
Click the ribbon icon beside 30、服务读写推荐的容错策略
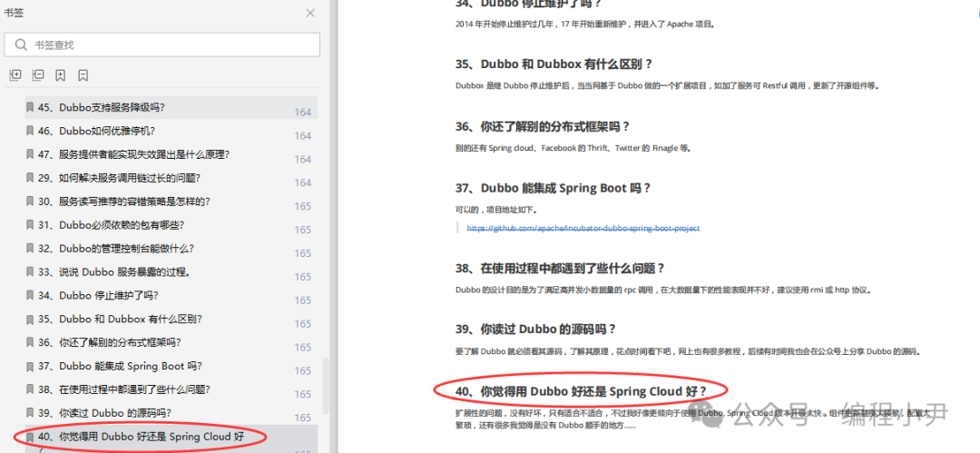[30, 202]
